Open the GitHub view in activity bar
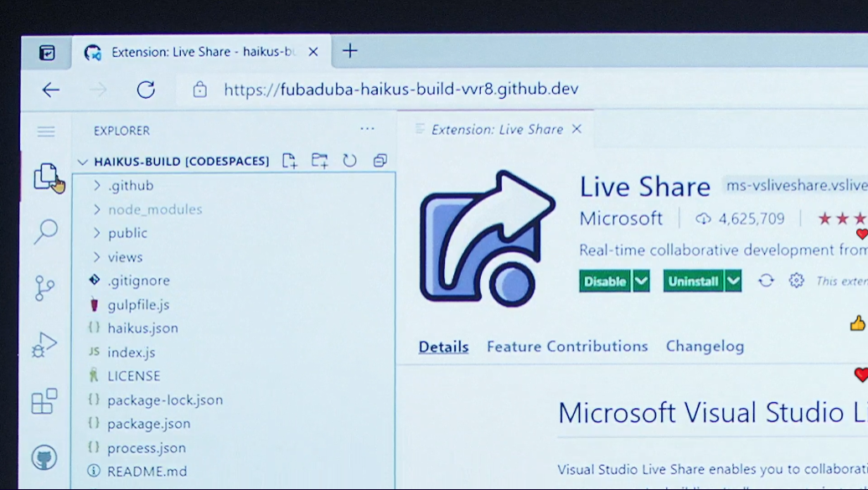This screenshot has width=868, height=490. pos(44,457)
